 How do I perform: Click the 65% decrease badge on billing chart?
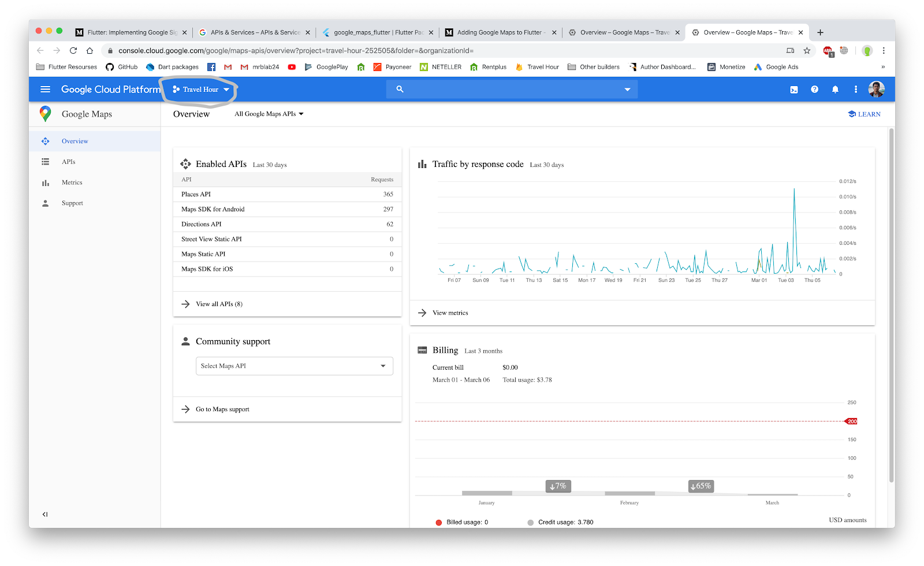pos(701,486)
